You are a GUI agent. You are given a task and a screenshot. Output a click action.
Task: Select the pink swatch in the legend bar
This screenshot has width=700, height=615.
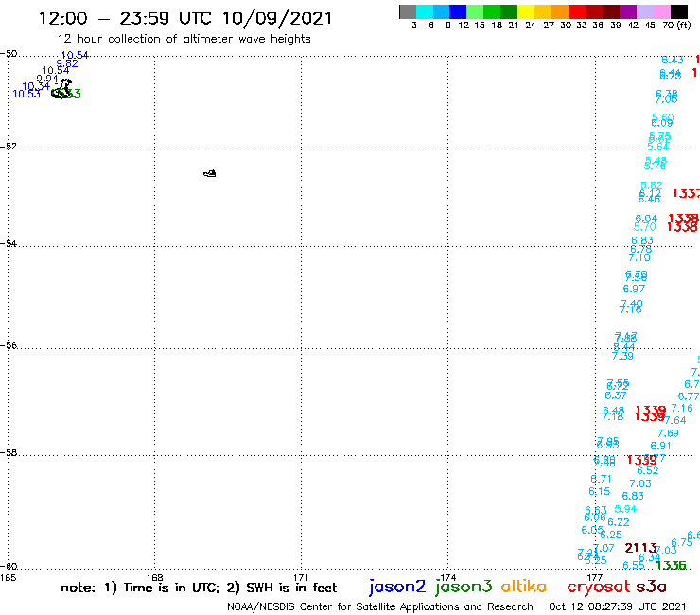(662, 11)
